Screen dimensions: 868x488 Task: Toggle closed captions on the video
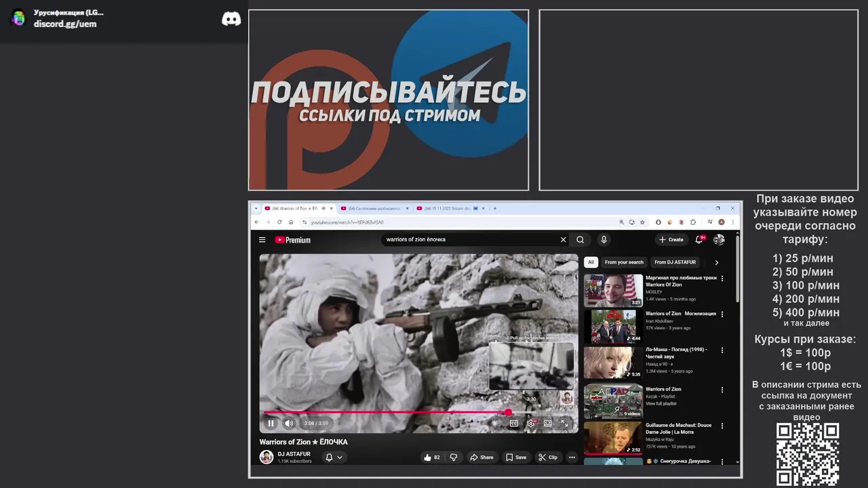514,424
